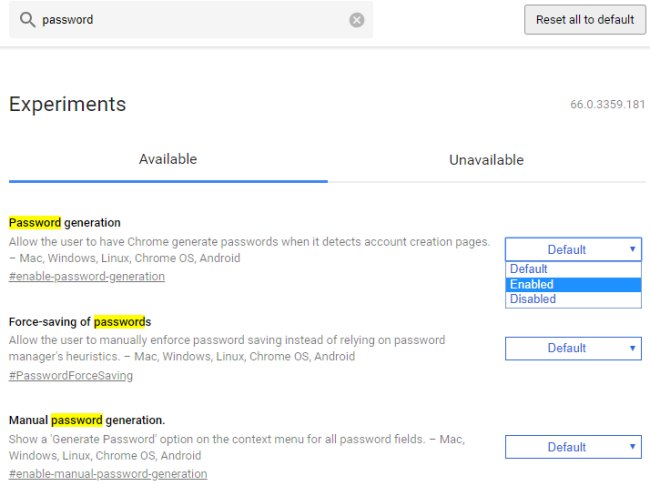The width and height of the screenshot is (650, 486).
Task: Focus the flags search field containing 'password'
Action: coord(190,20)
